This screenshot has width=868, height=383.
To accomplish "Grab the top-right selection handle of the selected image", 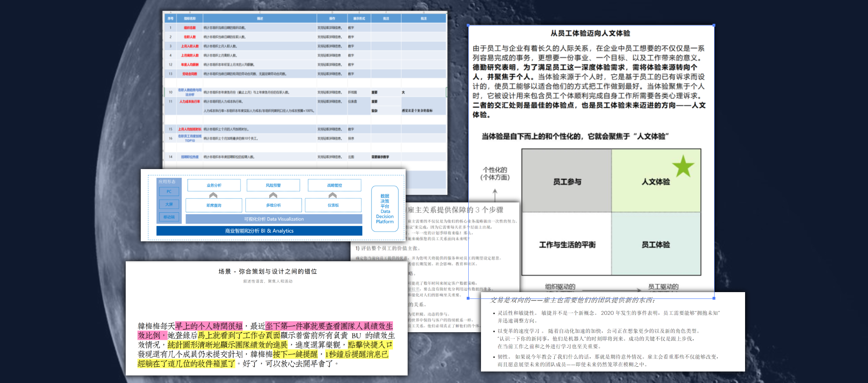I will click(714, 25).
